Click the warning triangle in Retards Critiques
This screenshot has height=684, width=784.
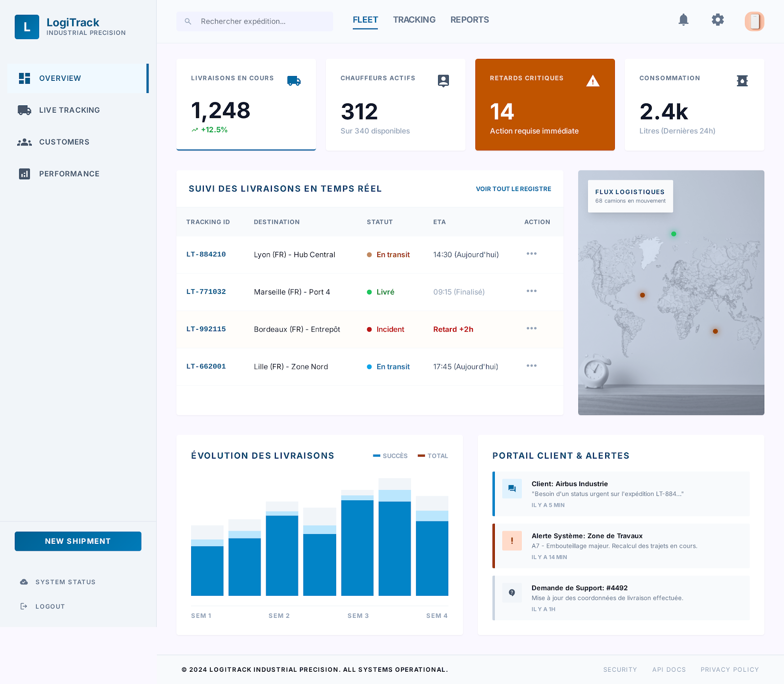tap(592, 81)
